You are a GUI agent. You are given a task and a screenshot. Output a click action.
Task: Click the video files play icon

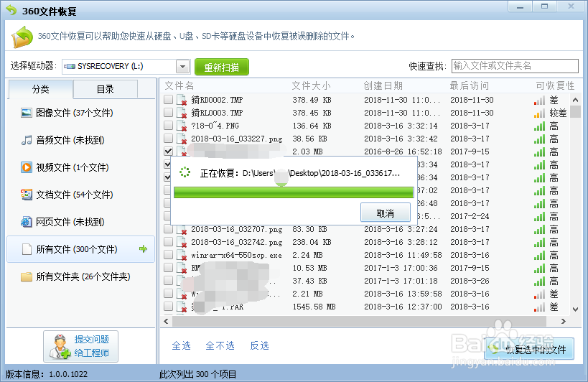pos(27,167)
